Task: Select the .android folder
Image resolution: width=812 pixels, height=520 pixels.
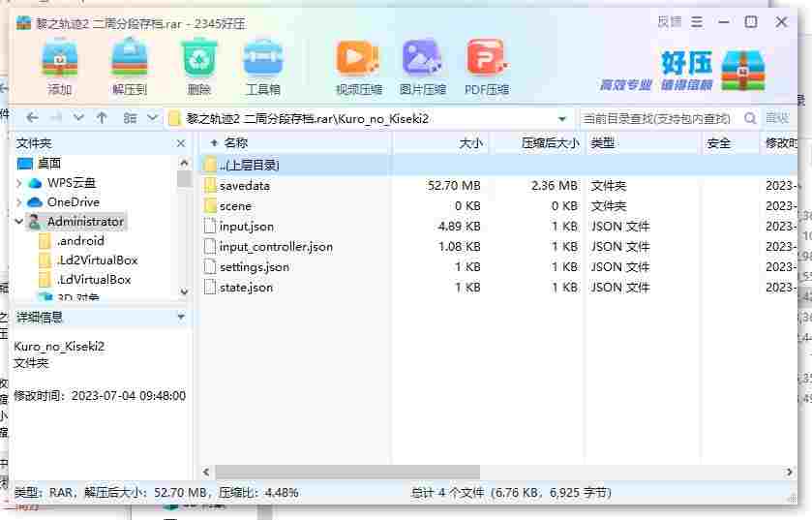Action: (80, 241)
